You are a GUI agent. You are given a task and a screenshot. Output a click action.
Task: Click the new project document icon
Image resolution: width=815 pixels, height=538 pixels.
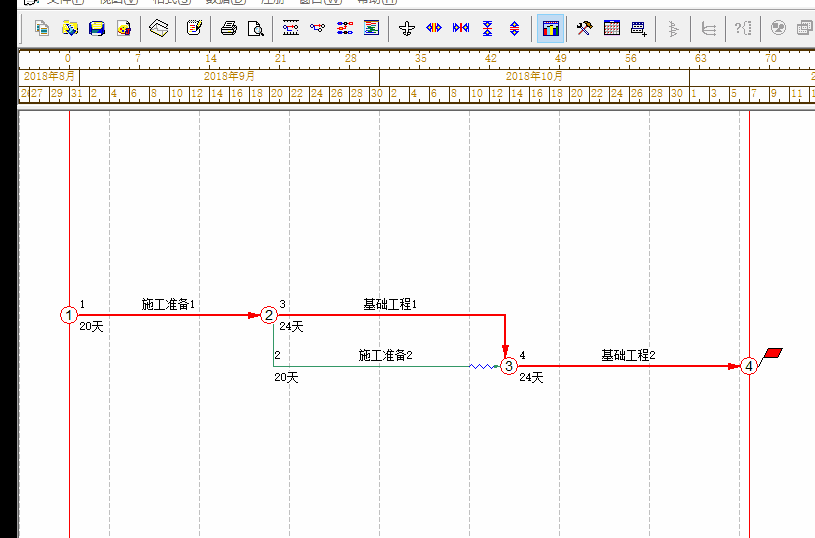[42, 28]
